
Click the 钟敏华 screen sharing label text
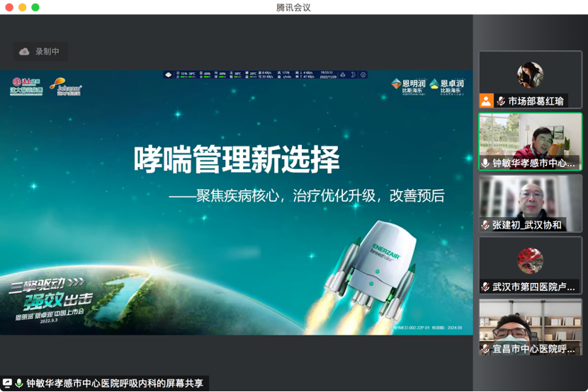115,384
